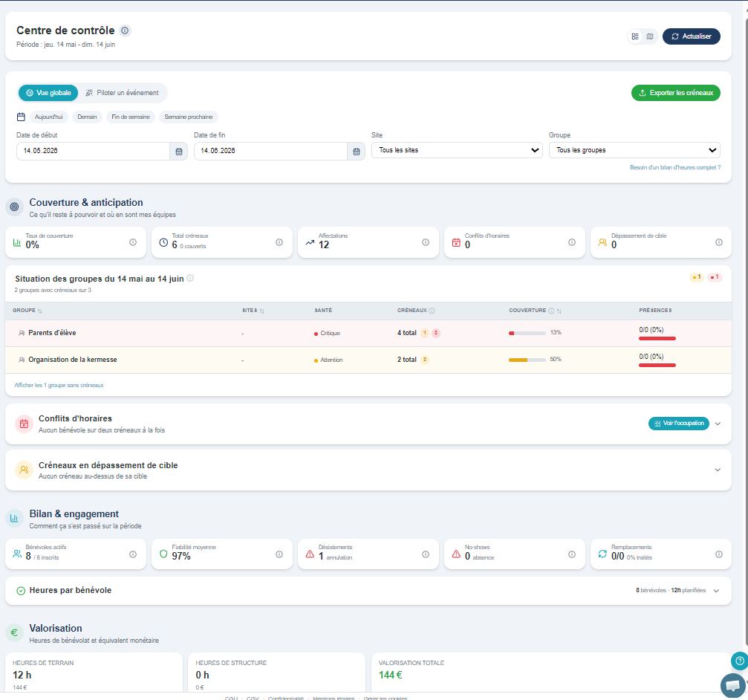
Task: Open calendar picker for Date de début
Action: tap(179, 152)
